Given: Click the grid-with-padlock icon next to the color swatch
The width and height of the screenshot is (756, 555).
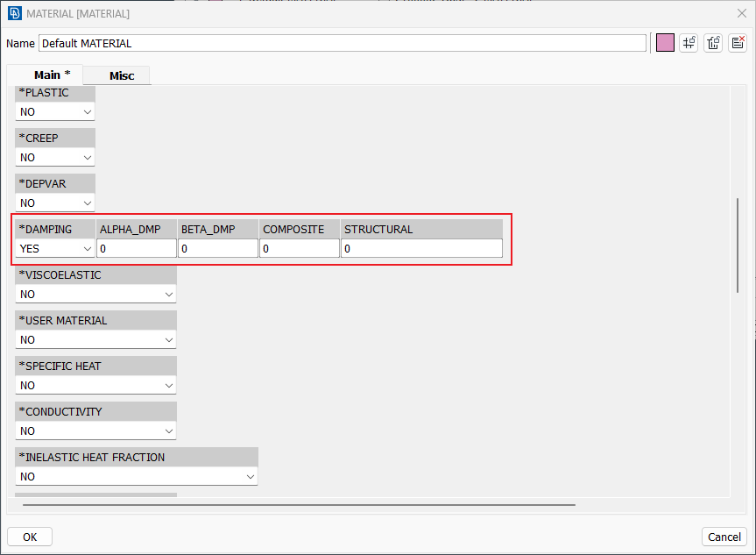Looking at the screenshot, I should pyautogui.click(x=689, y=43).
